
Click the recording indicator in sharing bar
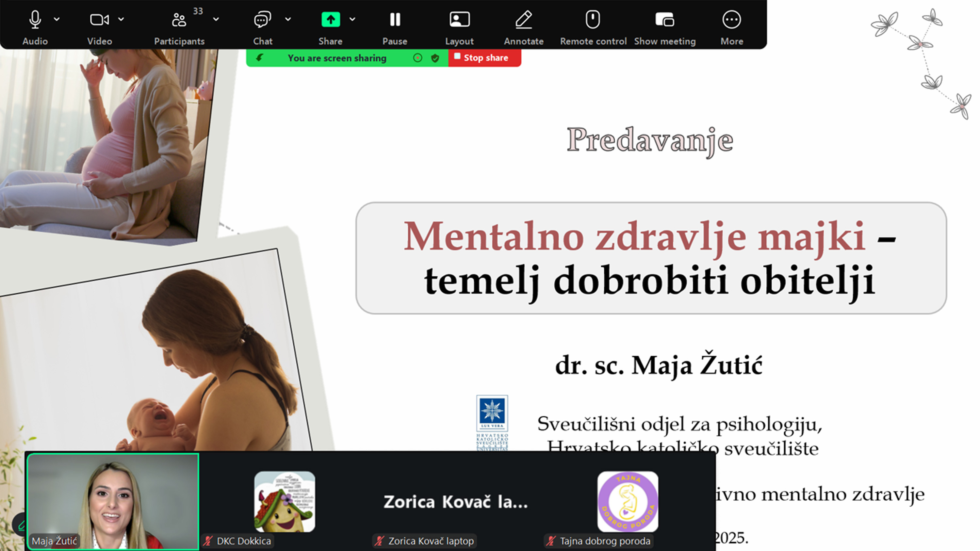tap(417, 58)
